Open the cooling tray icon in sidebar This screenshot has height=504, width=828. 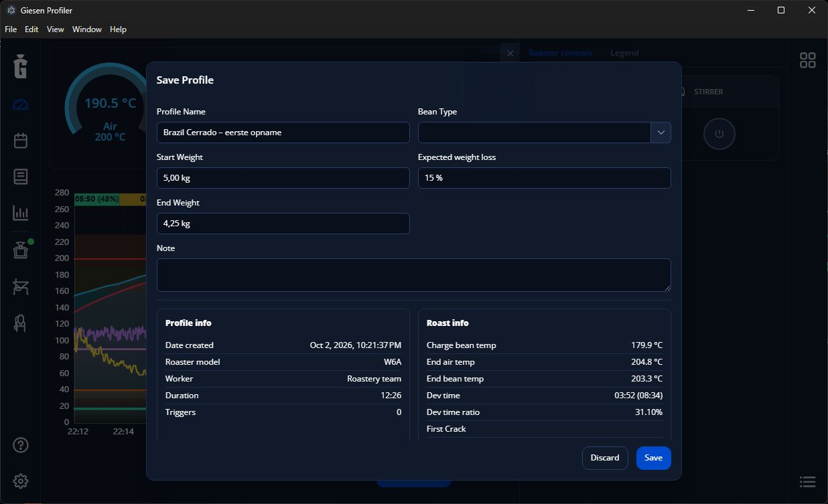[x=21, y=287]
